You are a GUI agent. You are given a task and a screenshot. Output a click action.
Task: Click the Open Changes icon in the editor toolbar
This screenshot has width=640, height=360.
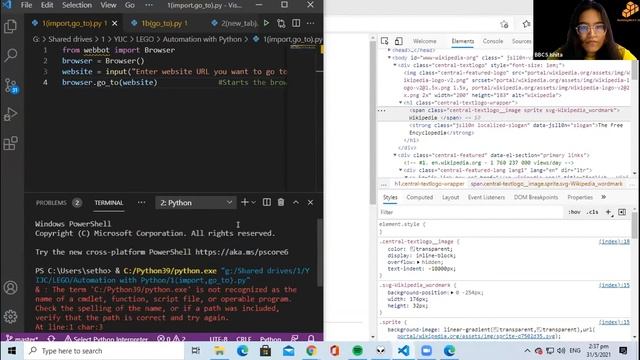tap(281, 23)
